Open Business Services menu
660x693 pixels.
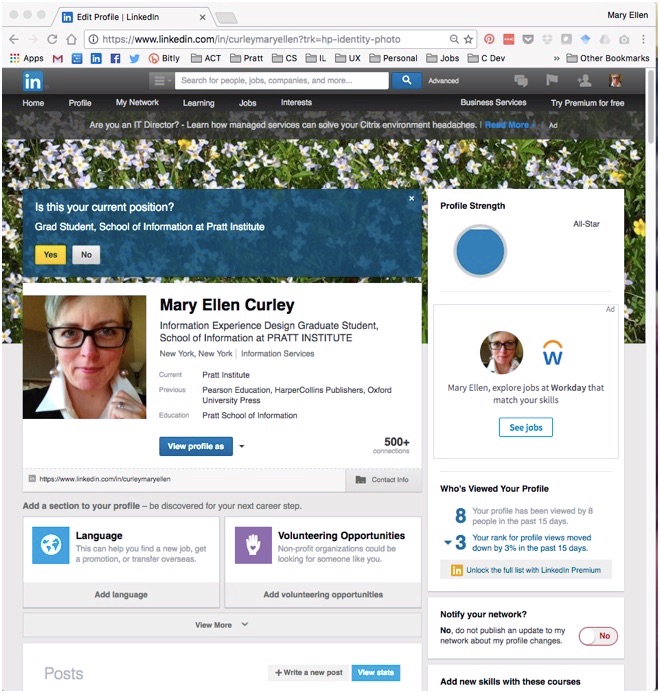(x=493, y=103)
